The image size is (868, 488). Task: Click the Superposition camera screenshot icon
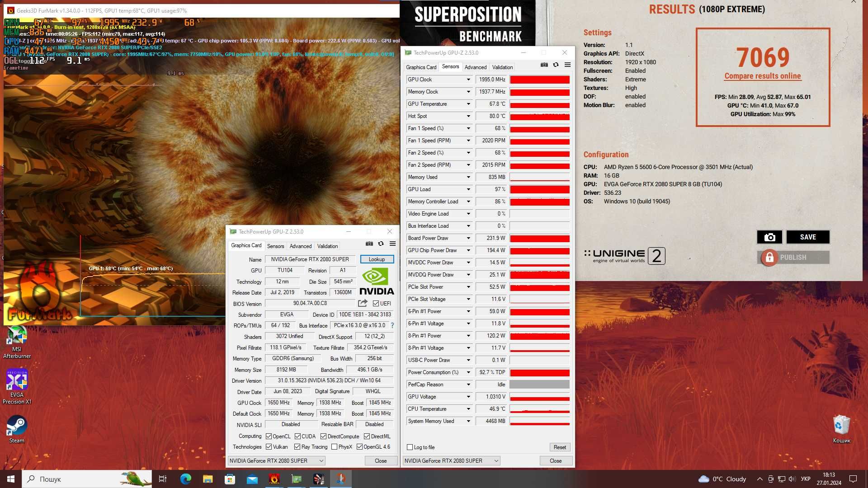[x=769, y=237]
